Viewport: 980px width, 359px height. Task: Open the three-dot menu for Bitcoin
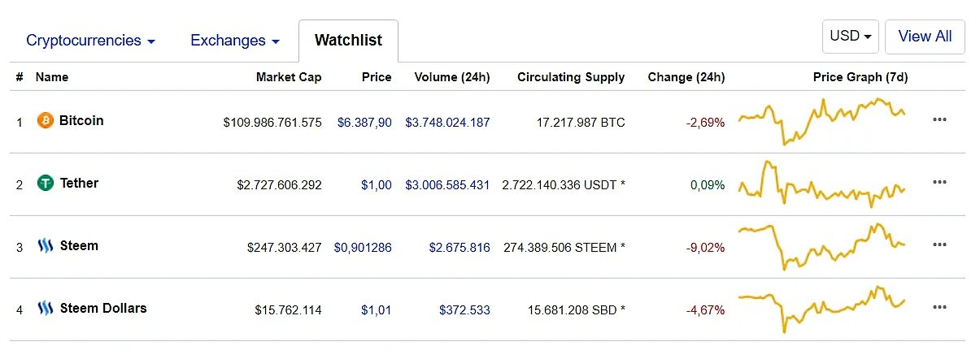(939, 119)
